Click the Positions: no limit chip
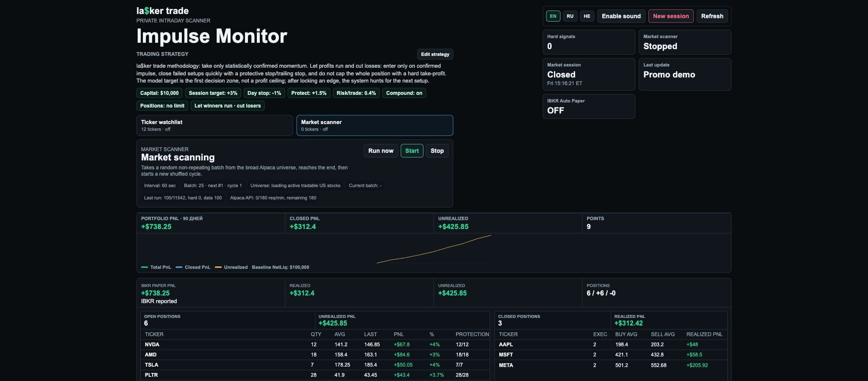 point(162,106)
